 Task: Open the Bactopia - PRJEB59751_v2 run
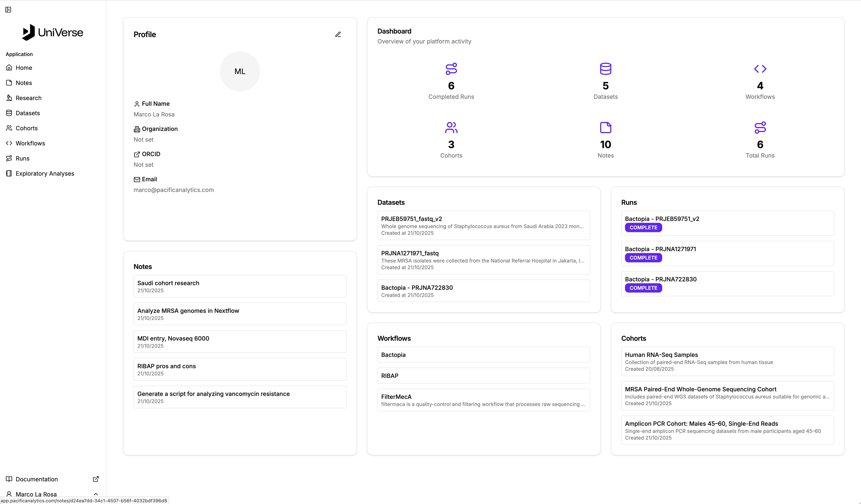[x=727, y=223]
